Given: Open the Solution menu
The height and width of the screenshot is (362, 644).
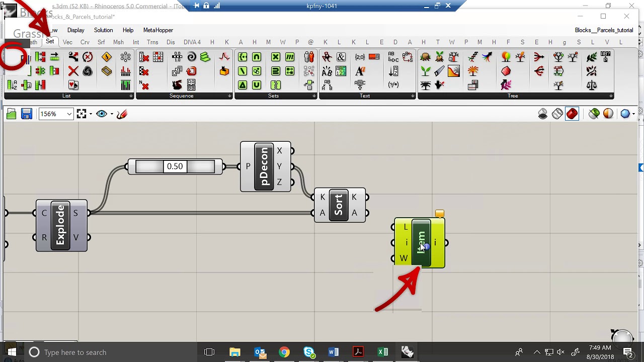Looking at the screenshot, I should (x=104, y=30).
